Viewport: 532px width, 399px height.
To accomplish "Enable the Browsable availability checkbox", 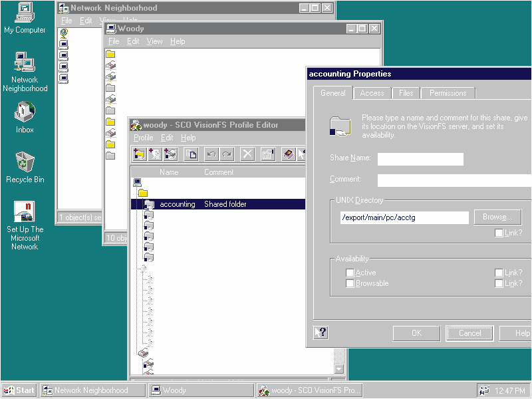I will click(x=350, y=283).
